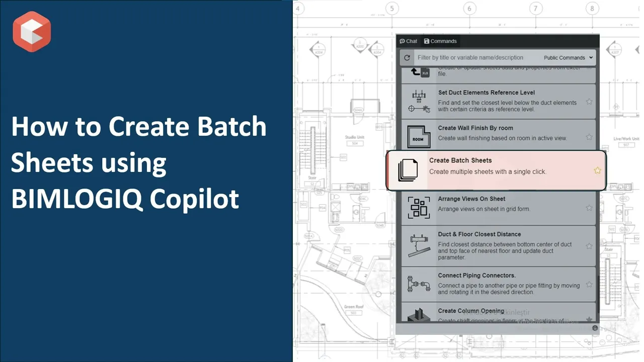
Task: Favorite the Set Duct Elements Reference Level command
Action: [x=589, y=102]
